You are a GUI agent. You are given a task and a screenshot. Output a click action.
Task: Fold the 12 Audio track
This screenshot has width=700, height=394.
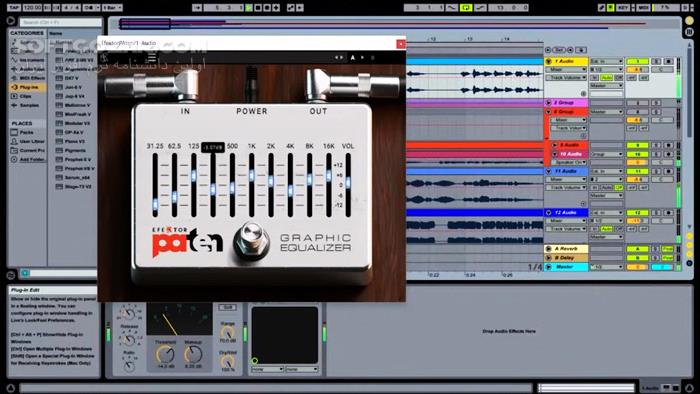coord(549,213)
